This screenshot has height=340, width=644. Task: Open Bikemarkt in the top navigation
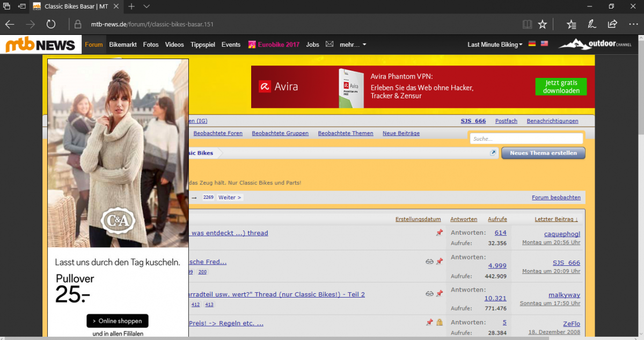coord(122,45)
